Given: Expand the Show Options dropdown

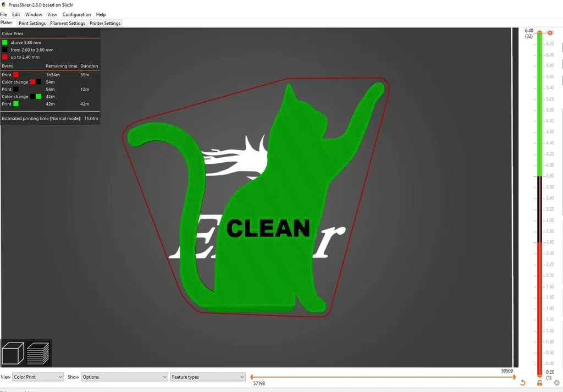Looking at the screenshot, I should pyautogui.click(x=124, y=377).
